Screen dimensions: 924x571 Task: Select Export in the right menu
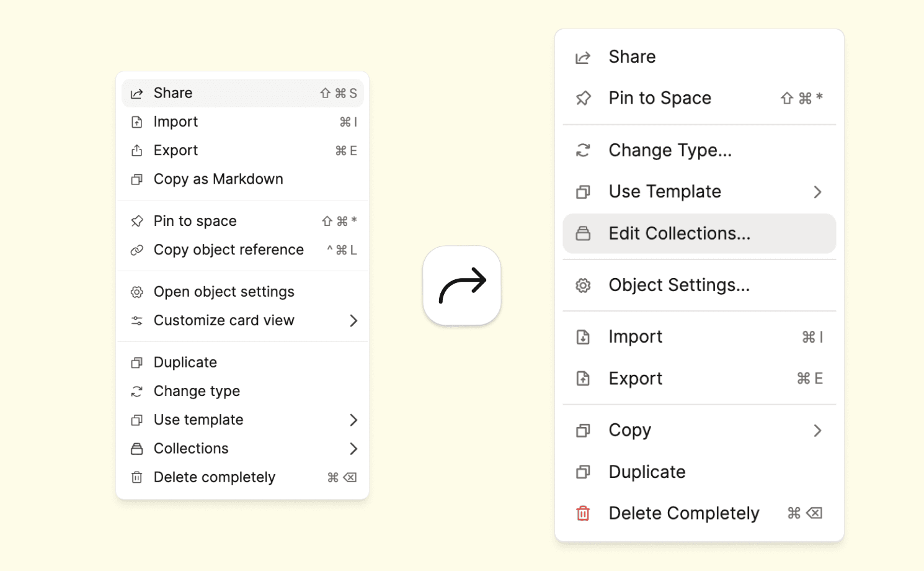coord(636,379)
